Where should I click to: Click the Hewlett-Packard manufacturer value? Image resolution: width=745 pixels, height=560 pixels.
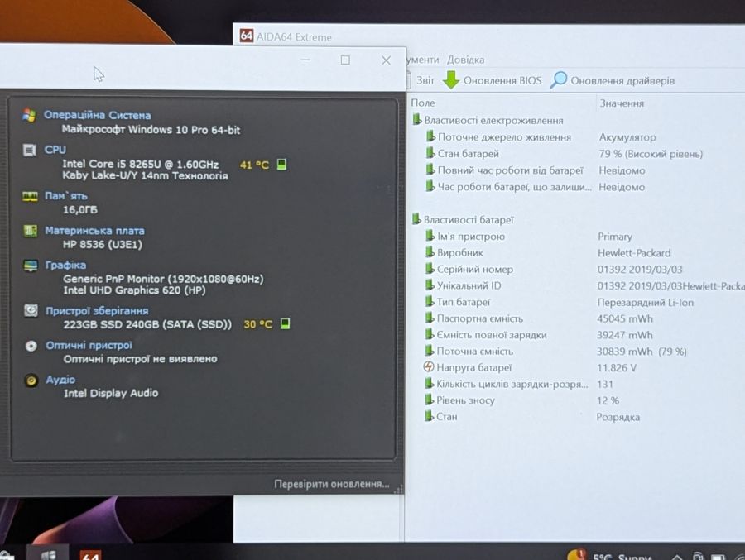pos(634,252)
